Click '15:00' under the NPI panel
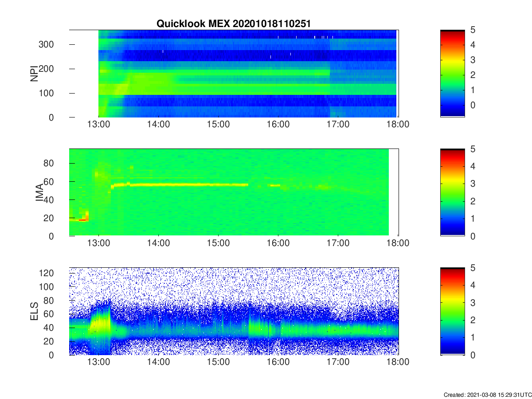This screenshot has height=399, width=532. pyautogui.click(x=218, y=125)
